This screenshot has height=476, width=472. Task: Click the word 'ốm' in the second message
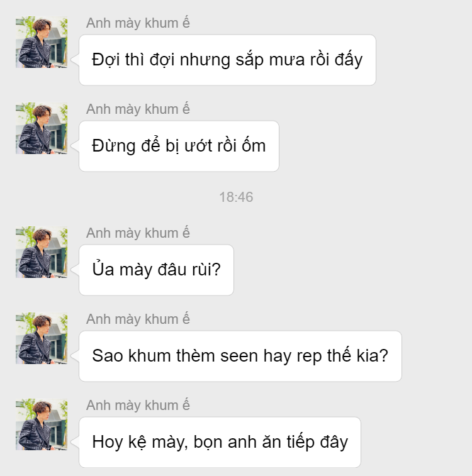point(254,145)
